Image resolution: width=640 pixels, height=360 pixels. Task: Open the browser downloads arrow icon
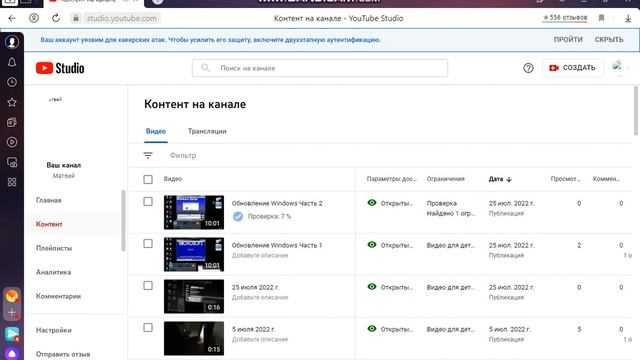[628, 18]
